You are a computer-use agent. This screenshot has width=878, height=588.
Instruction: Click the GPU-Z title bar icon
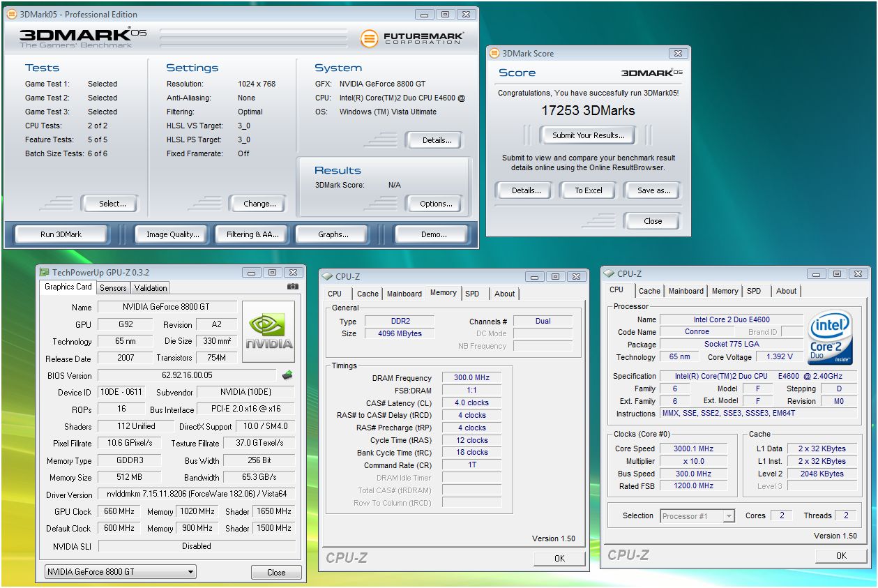tap(44, 273)
